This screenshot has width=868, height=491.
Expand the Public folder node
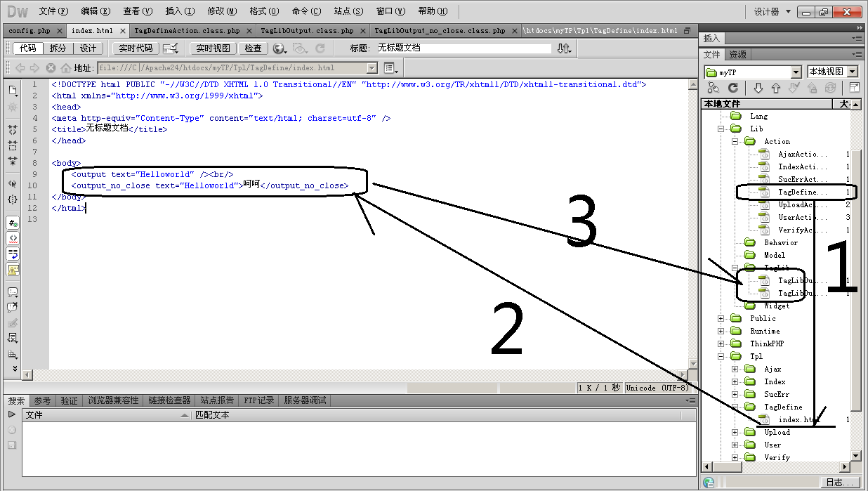(x=721, y=318)
